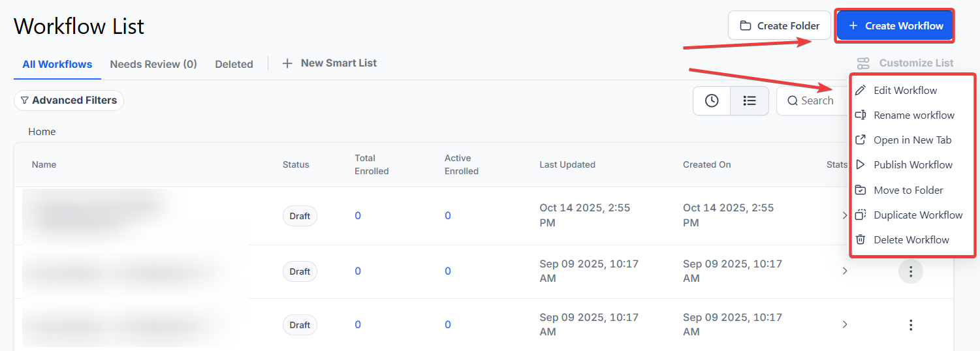Click the clock history view icon
Viewport: 980px width, 351px height.
(x=712, y=100)
